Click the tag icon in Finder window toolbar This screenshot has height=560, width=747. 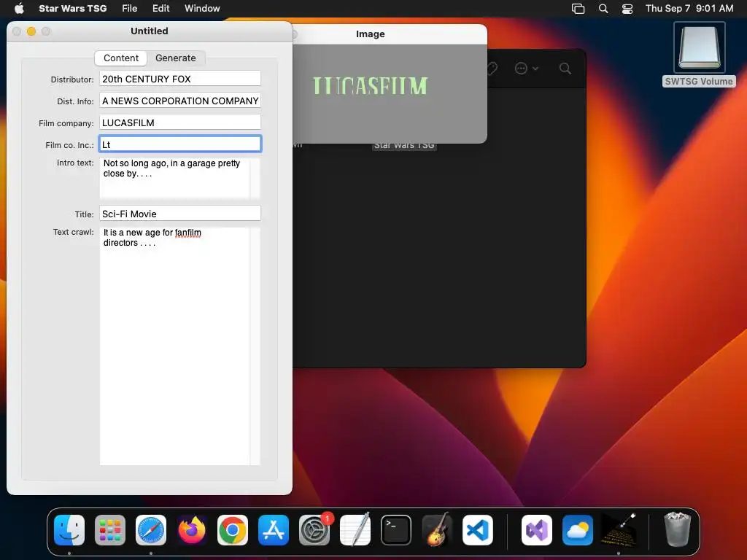click(492, 69)
